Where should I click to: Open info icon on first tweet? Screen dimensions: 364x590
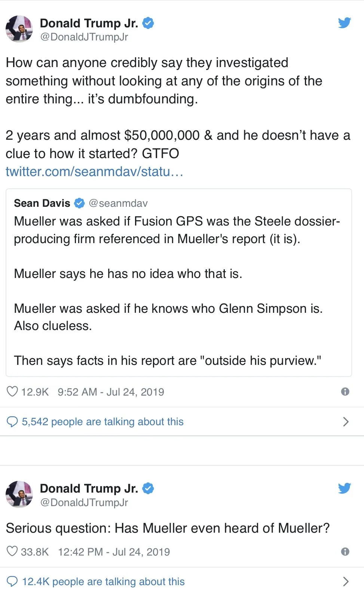(x=345, y=391)
